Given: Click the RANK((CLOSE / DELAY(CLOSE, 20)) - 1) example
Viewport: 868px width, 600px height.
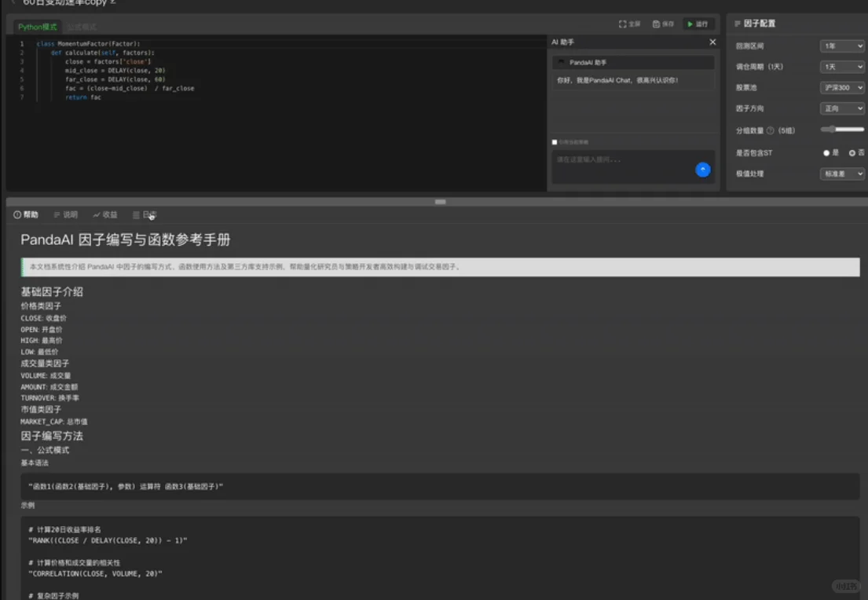Looking at the screenshot, I should tap(108, 540).
